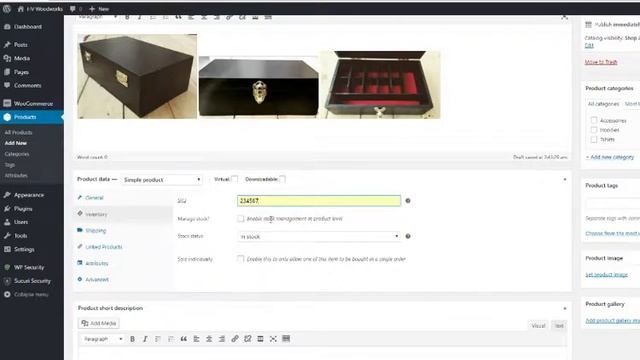Open product type dropdown Simple product
The width and height of the screenshot is (640, 360).
(x=162, y=180)
